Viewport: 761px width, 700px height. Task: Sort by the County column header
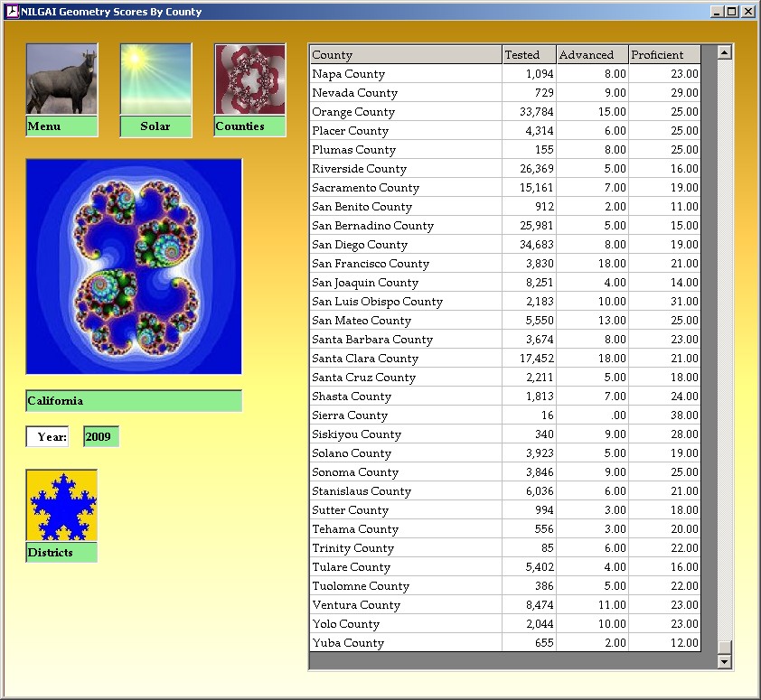[405, 55]
